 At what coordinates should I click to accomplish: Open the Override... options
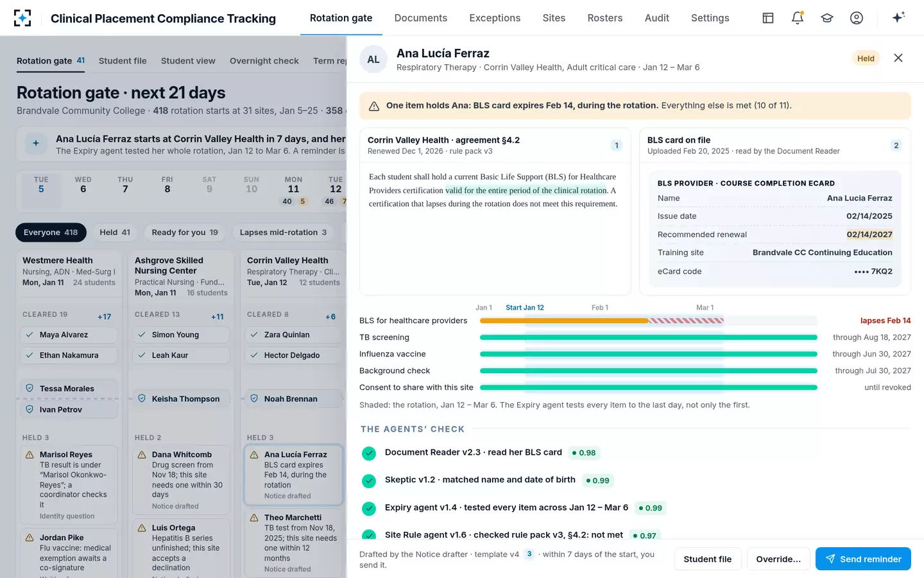(778, 559)
